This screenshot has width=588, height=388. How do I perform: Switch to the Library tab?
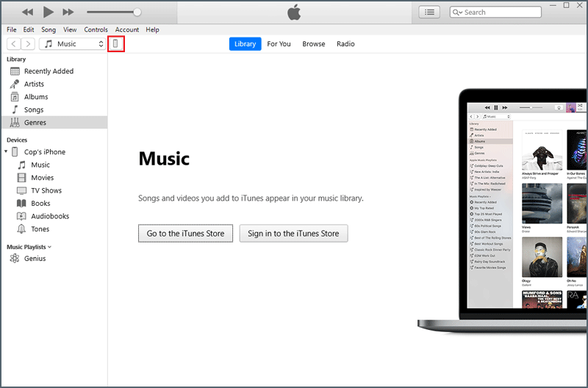pos(245,44)
